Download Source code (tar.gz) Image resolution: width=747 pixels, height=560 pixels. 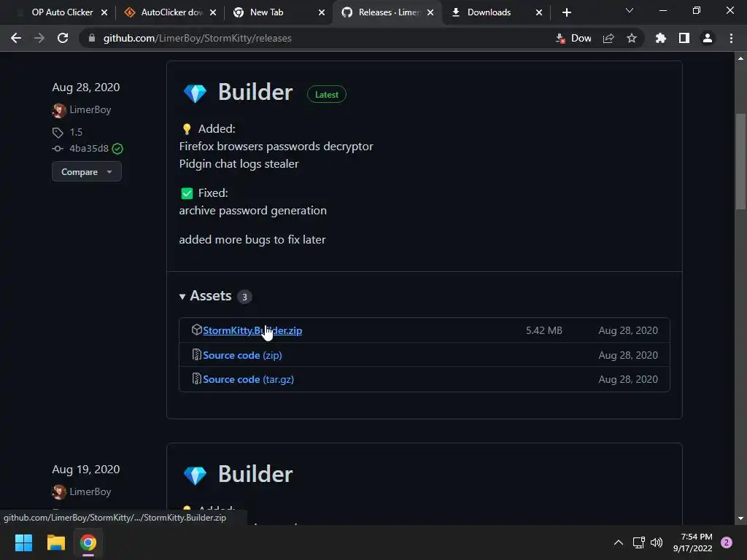tap(248, 379)
